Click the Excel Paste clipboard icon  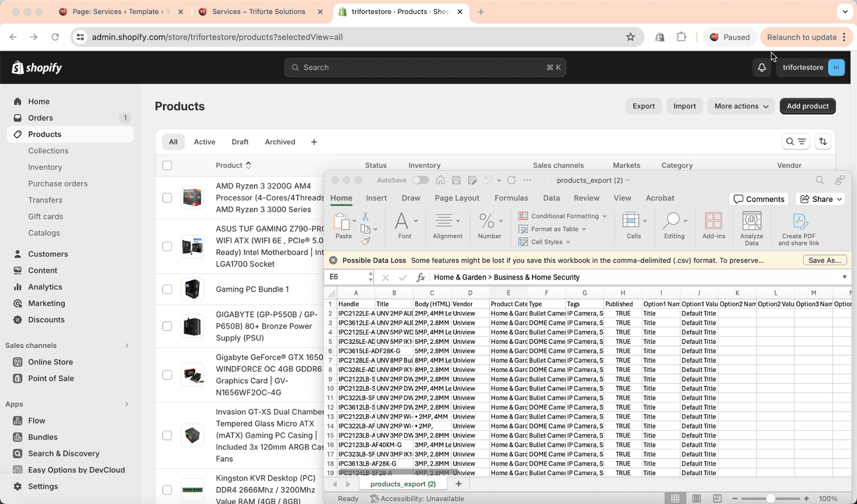(341, 221)
